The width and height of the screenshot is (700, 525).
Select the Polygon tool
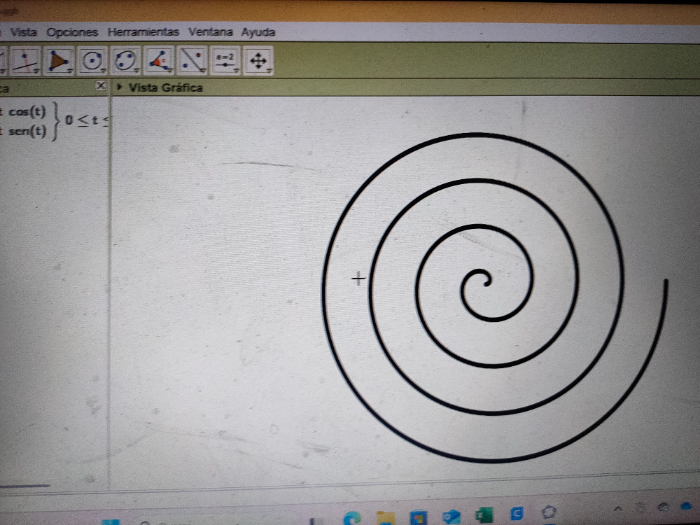tap(59, 61)
